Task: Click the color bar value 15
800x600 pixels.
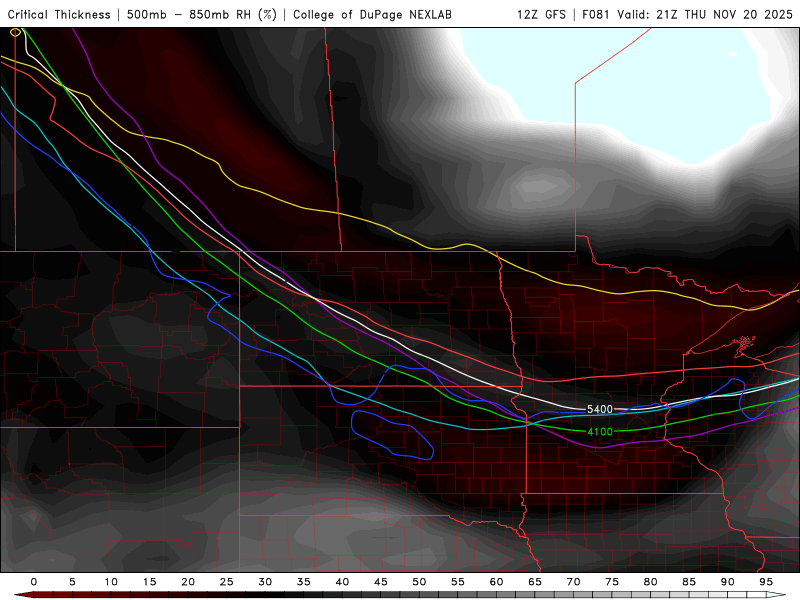Action: [149, 582]
